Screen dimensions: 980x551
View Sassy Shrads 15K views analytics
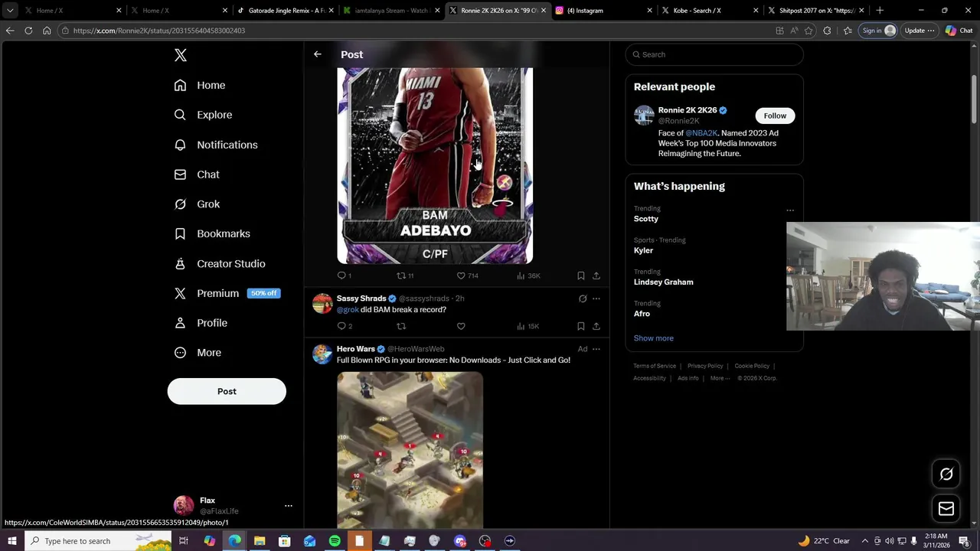(x=528, y=326)
